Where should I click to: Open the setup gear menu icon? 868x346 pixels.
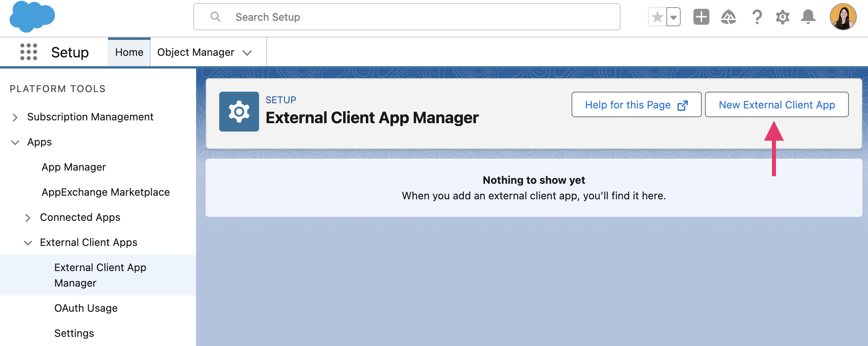coord(783,17)
